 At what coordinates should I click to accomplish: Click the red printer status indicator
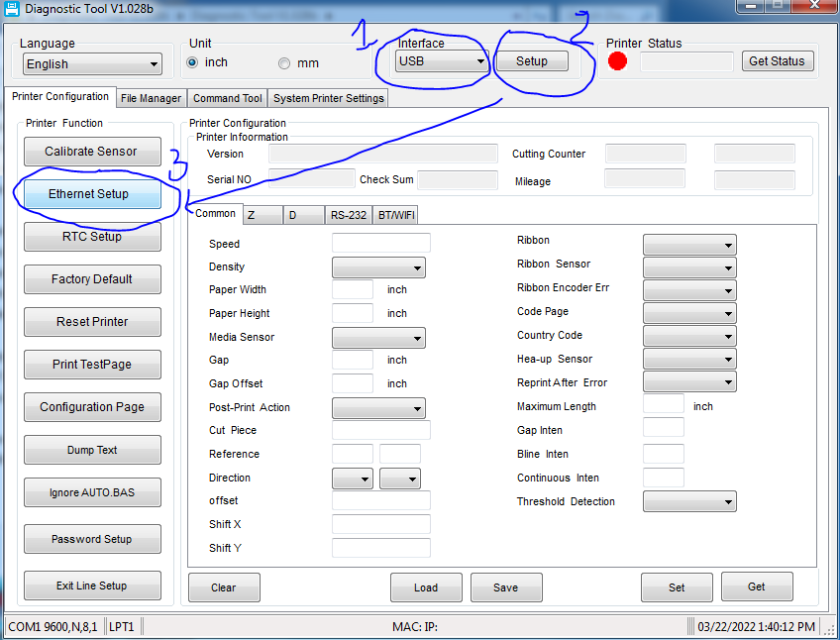[618, 61]
